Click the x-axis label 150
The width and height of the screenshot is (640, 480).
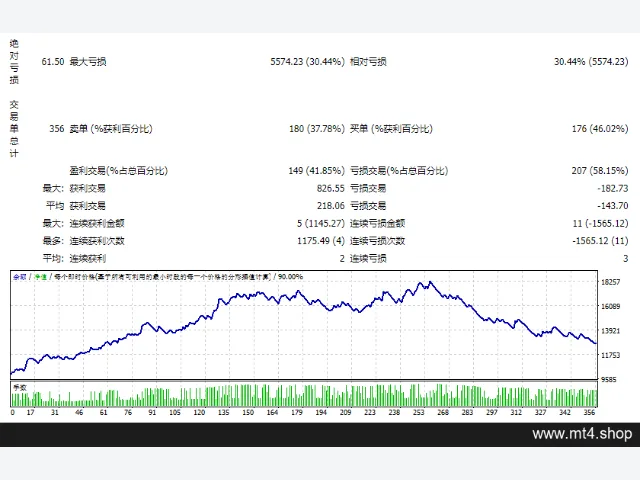[248, 412]
